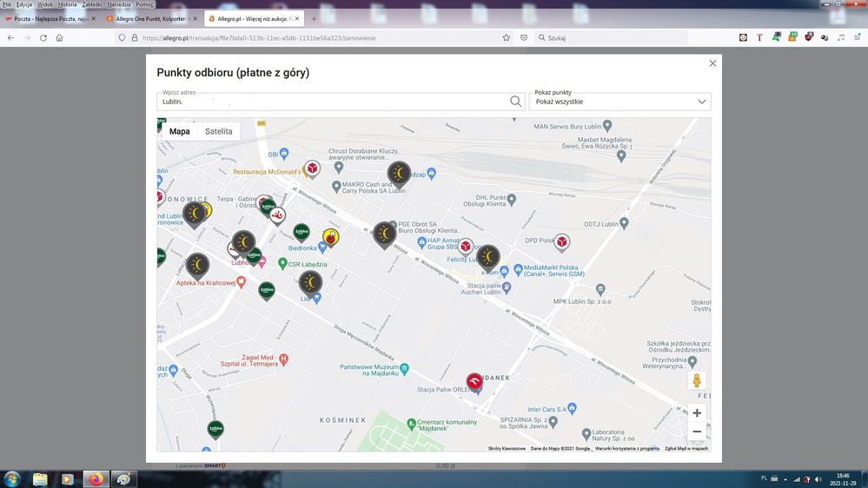Switch to the Allegro One Punkt tab
The height and width of the screenshot is (488, 868).
tap(151, 19)
